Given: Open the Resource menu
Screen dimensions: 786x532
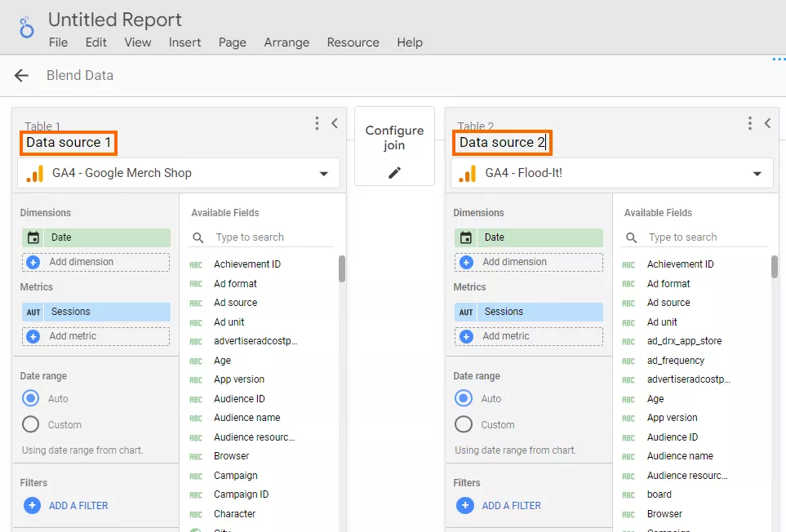Looking at the screenshot, I should [353, 42].
